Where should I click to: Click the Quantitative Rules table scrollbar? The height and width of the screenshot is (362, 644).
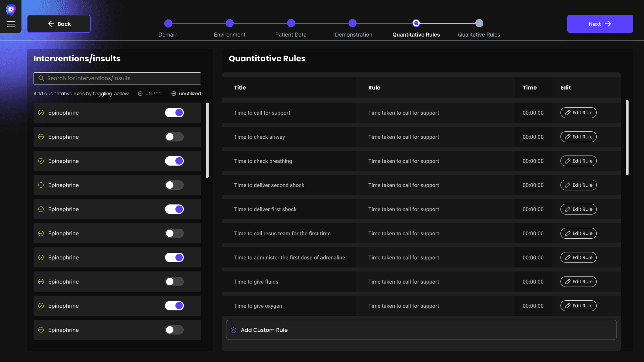627,137
